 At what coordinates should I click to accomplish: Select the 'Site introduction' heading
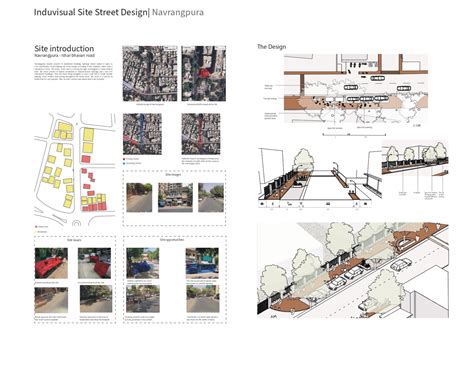pyautogui.click(x=64, y=48)
